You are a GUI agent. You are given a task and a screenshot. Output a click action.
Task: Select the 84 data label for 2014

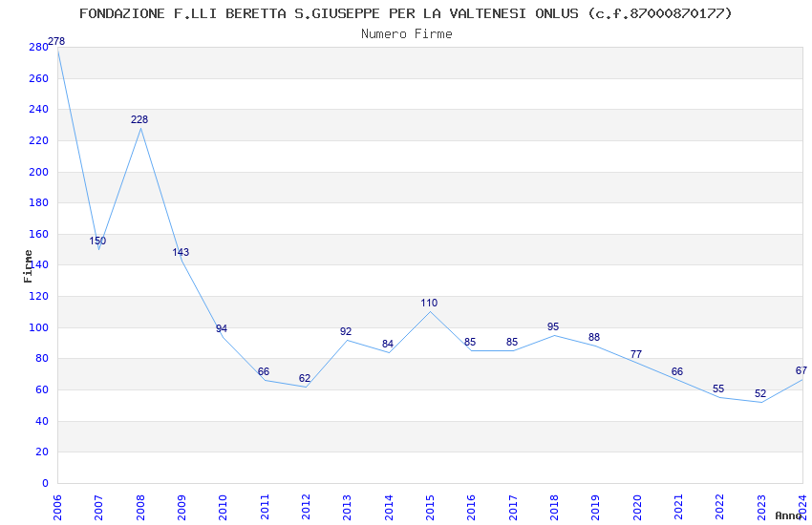[388, 344]
